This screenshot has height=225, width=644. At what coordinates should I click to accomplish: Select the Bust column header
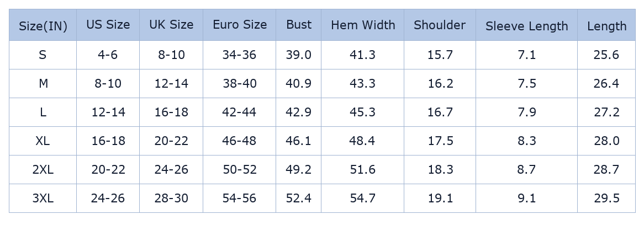click(299, 25)
